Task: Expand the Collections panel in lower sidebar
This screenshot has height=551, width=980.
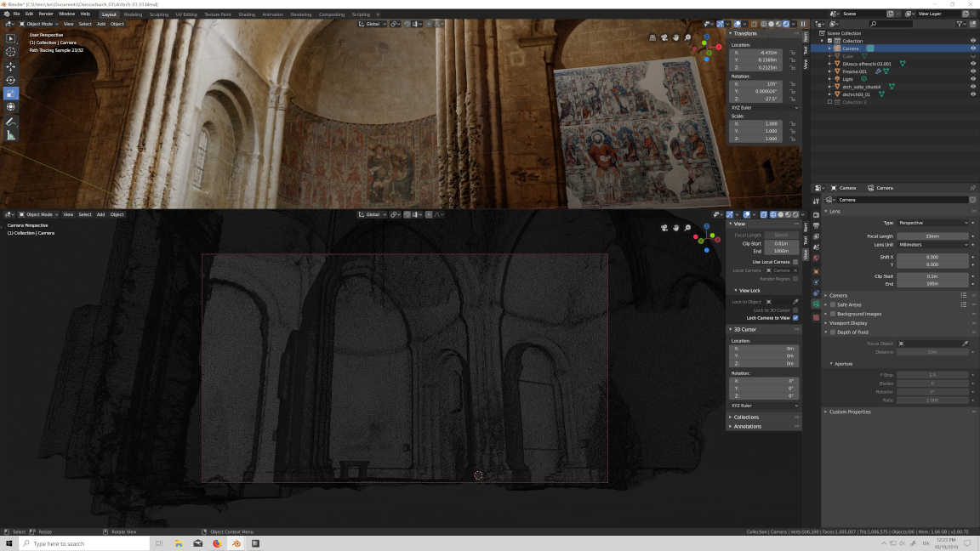Action: click(747, 417)
